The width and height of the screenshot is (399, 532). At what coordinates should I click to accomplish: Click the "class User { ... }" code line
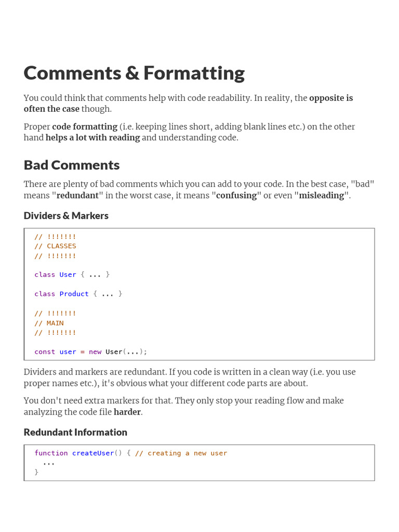72,274
